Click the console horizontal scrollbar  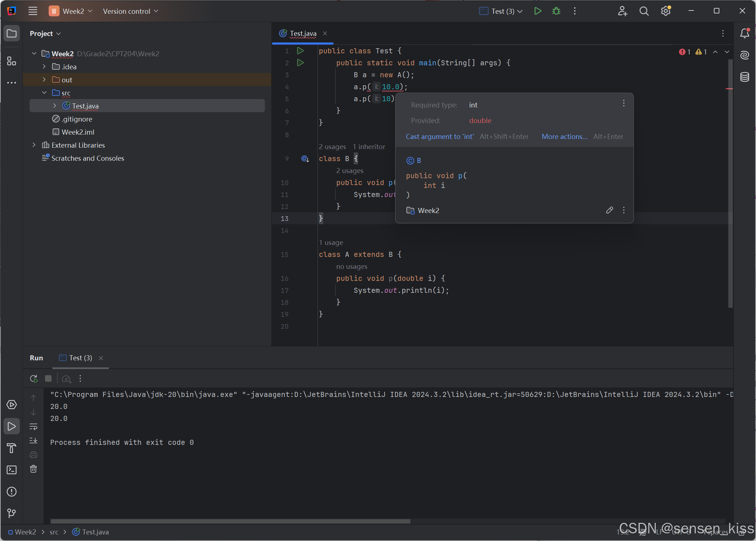230,521
